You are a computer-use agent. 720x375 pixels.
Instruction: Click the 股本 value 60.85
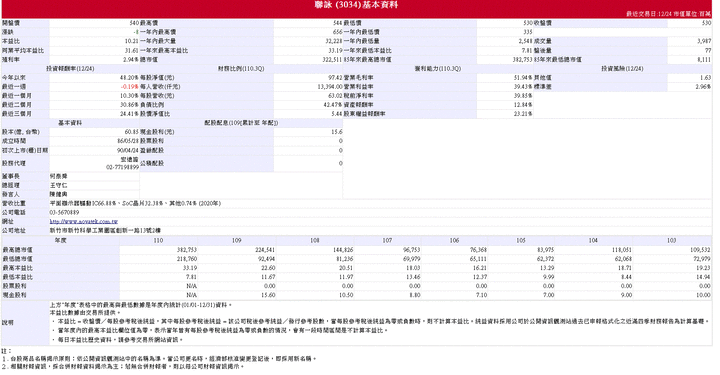point(132,132)
